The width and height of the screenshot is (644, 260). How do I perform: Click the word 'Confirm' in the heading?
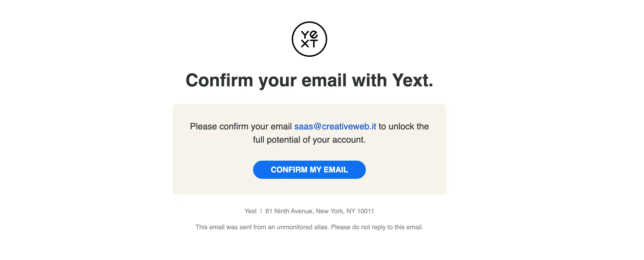[219, 80]
